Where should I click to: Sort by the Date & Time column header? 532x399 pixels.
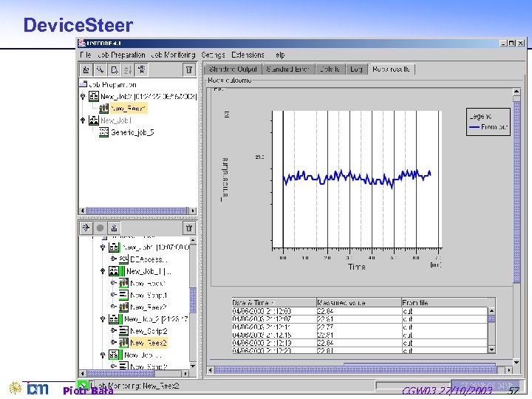[x=274, y=302]
